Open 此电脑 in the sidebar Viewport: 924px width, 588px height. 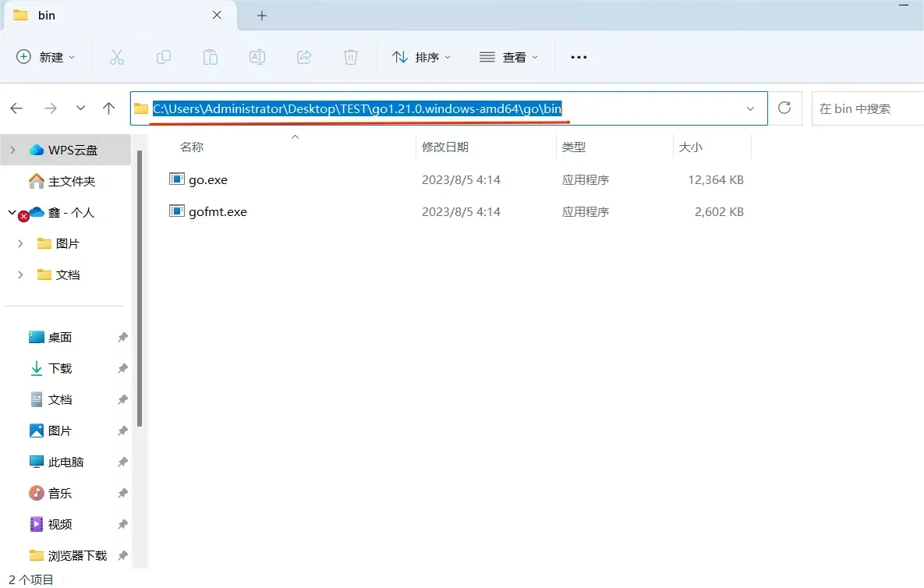coord(65,462)
